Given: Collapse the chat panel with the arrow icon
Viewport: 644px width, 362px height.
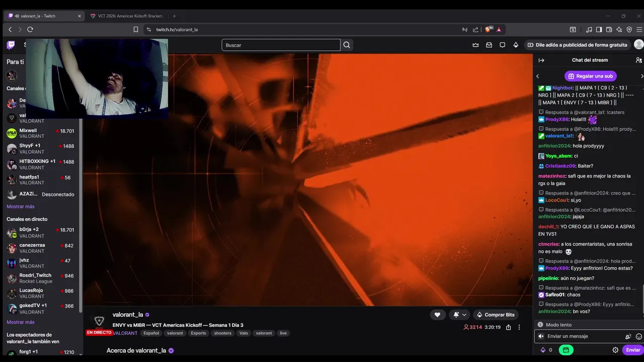Looking at the screenshot, I should click(x=541, y=60).
